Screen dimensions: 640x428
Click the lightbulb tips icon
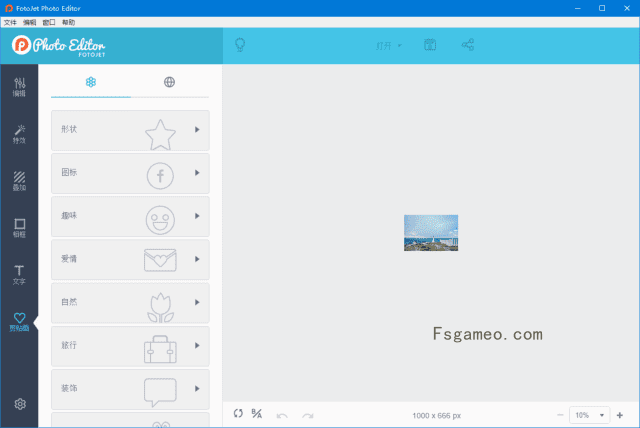click(240, 45)
